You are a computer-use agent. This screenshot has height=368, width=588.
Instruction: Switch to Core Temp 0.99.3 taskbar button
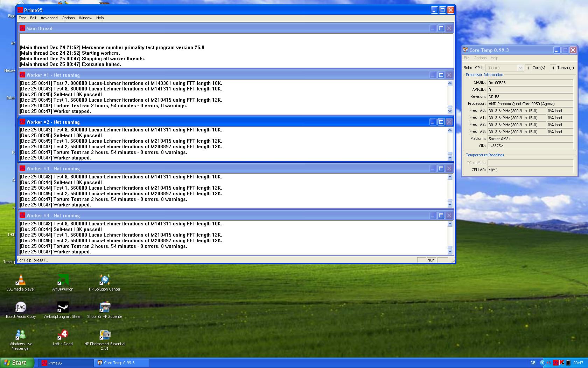[122, 363]
